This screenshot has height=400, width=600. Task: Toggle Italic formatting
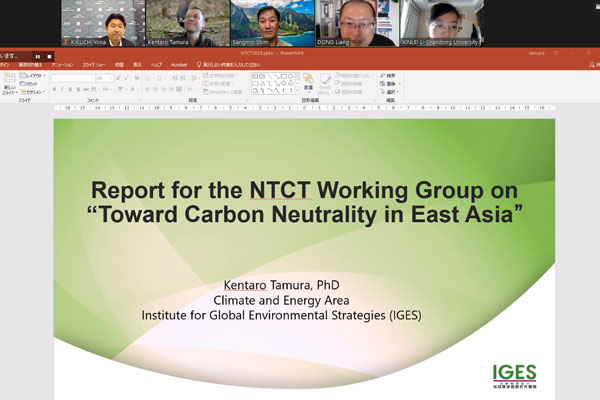(62, 89)
